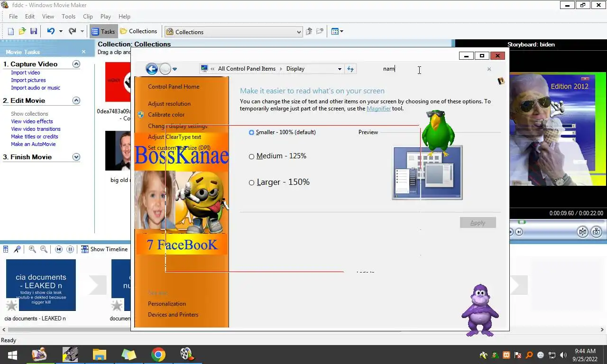Click the New Collection Folder icon

320,31
